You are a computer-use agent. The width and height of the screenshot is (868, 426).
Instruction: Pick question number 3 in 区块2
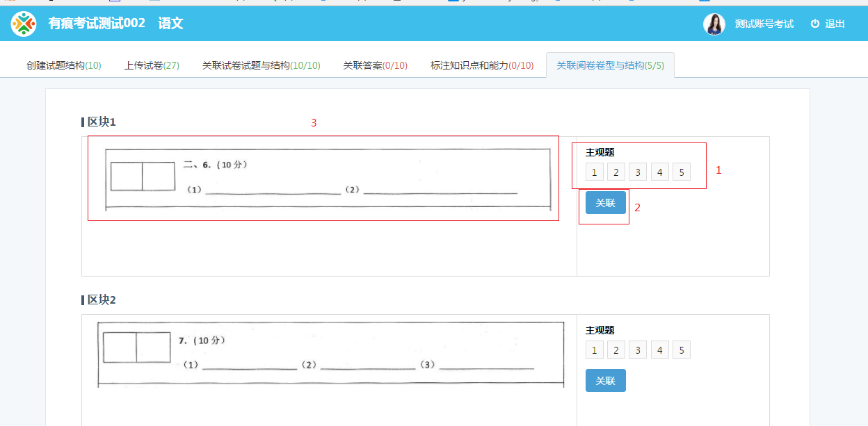pyautogui.click(x=638, y=350)
